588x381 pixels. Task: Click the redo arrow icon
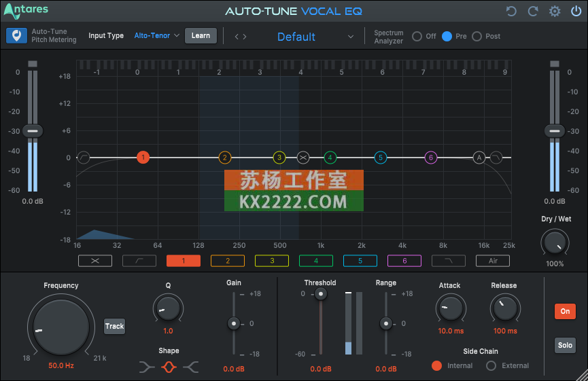click(533, 12)
